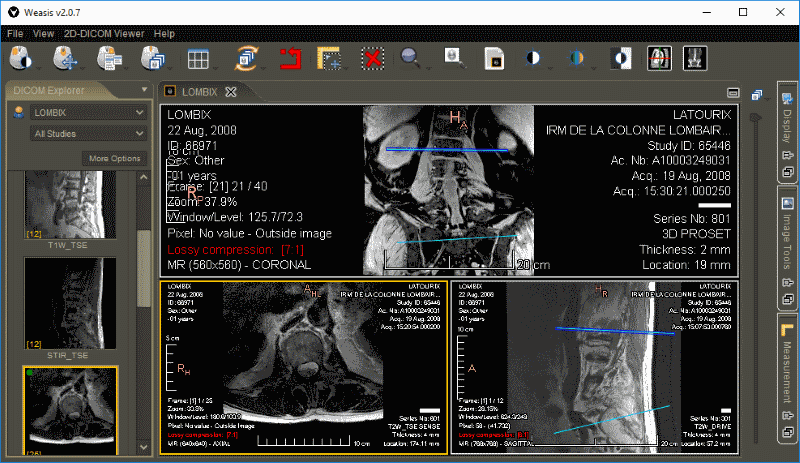Select the mouse wheel series scroll tool
The image size is (800, 463).
click(153, 58)
